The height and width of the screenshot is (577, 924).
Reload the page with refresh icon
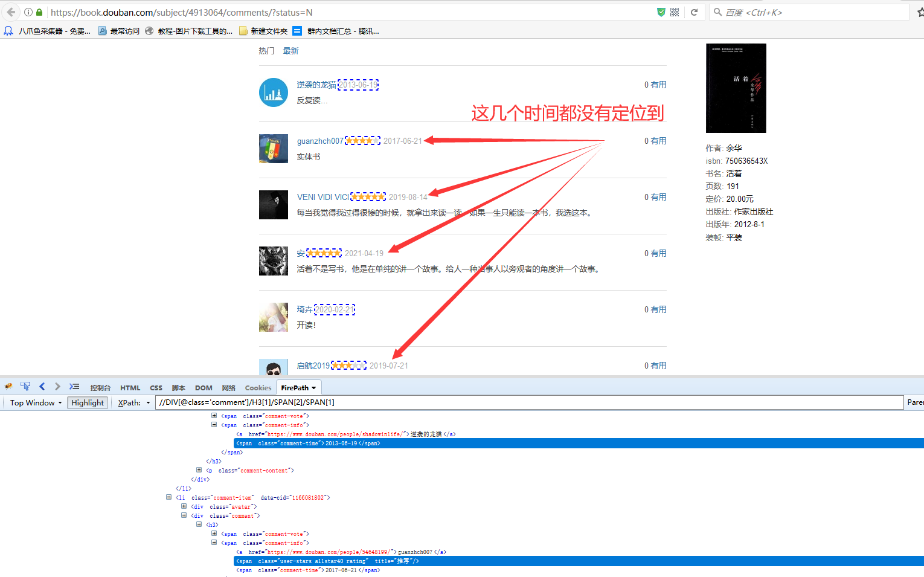pyautogui.click(x=695, y=12)
